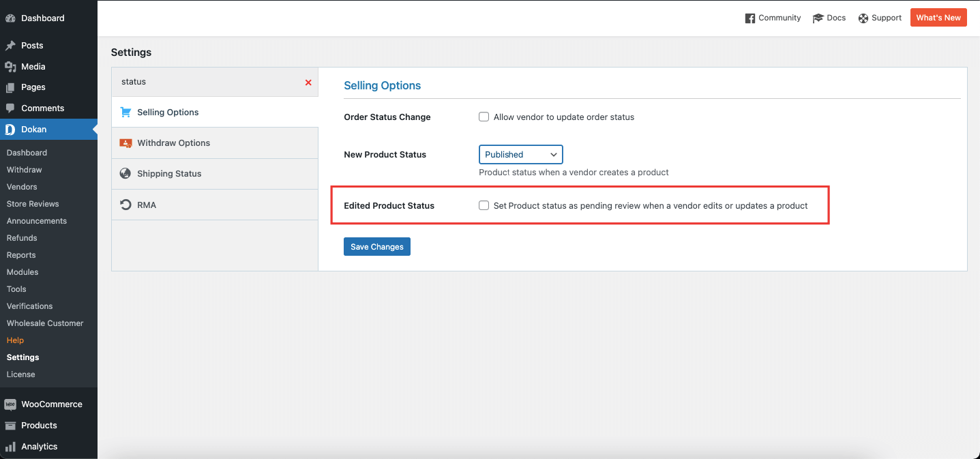980x459 pixels.
Task: Click the WordPress Dashboard gauge icon
Action: click(10, 18)
